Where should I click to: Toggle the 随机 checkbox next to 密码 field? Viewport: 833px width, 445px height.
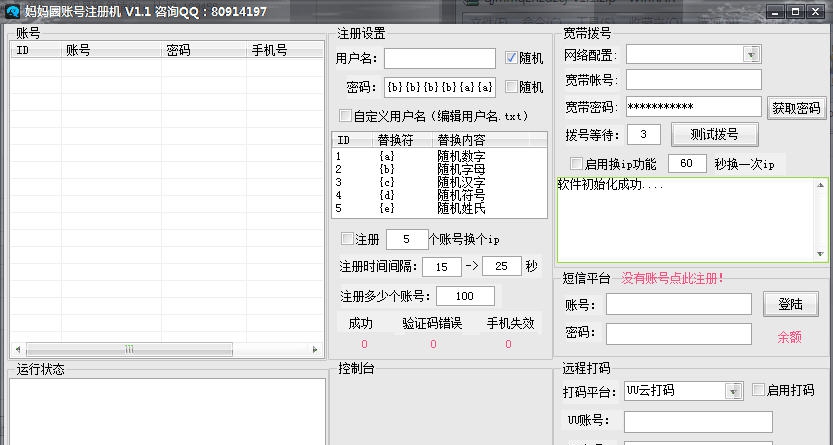[511, 87]
